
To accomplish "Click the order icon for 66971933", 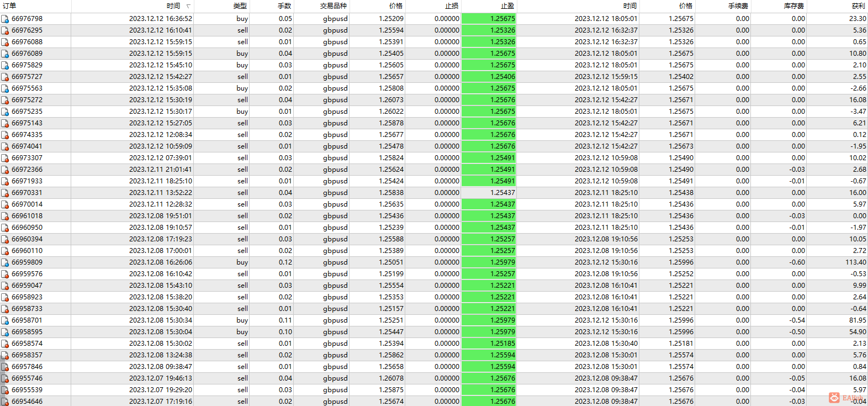I will pyautogui.click(x=5, y=181).
